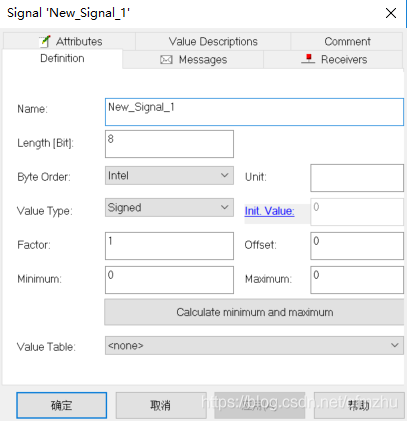
Task: Click the Attributes tab pencil icon
Action: tap(45, 41)
